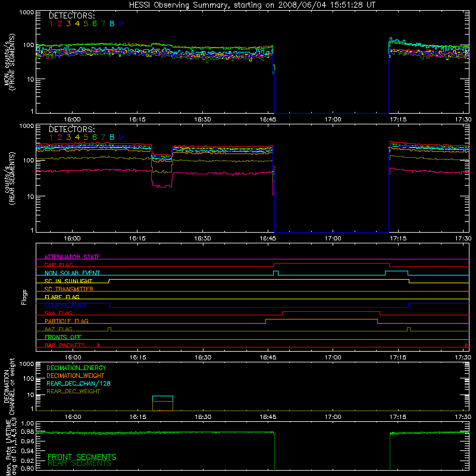Click the NON SOLAR EVENT flag label
The image size is (476, 476).
pos(72,273)
